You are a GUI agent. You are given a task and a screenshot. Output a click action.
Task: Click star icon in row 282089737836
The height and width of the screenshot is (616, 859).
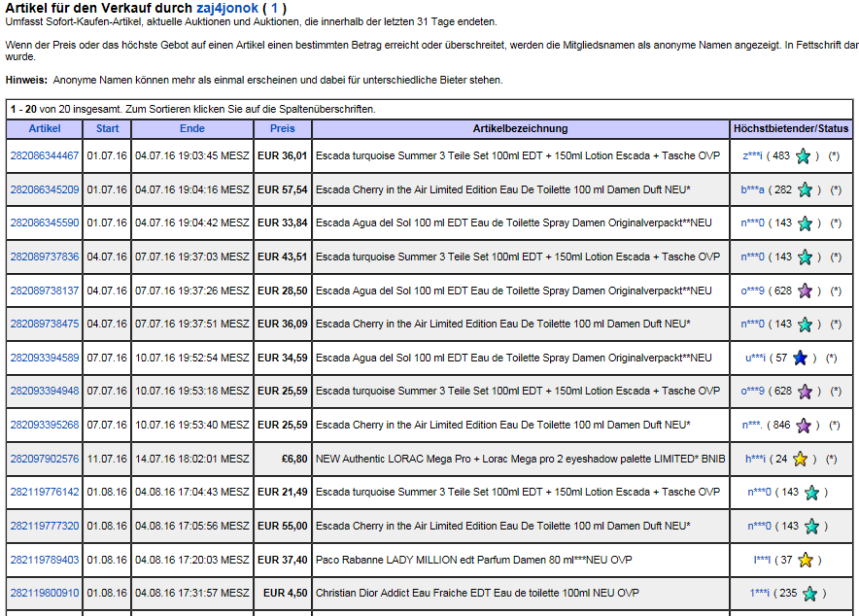pos(805,257)
